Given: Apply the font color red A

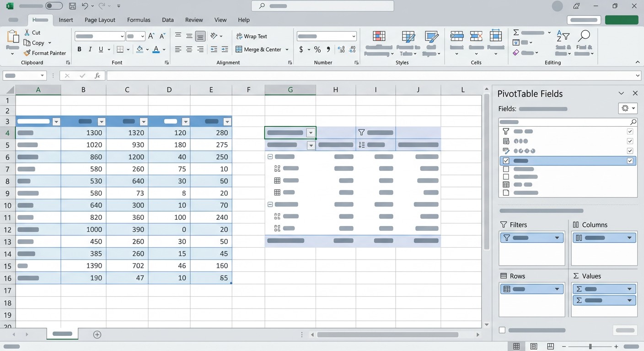Looking at the screenshot, I should 156,49.
